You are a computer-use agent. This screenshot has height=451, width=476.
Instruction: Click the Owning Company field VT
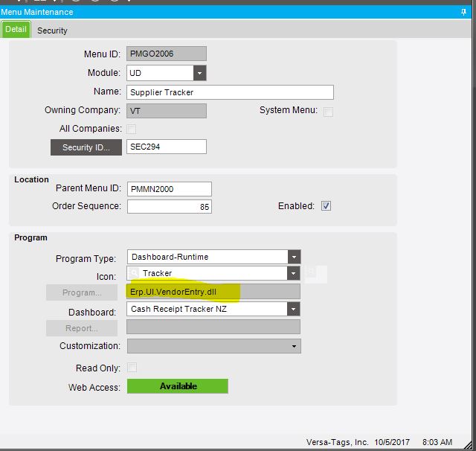point(167,111)
